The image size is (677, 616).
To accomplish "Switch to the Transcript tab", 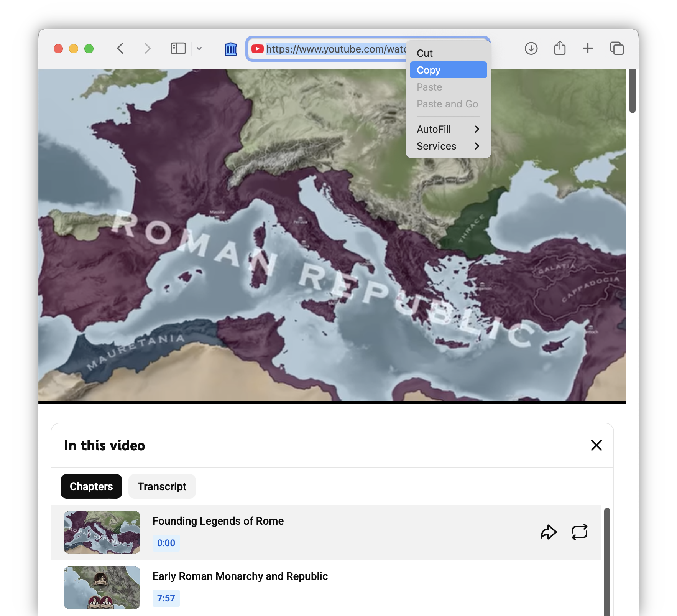I will 162,486.
